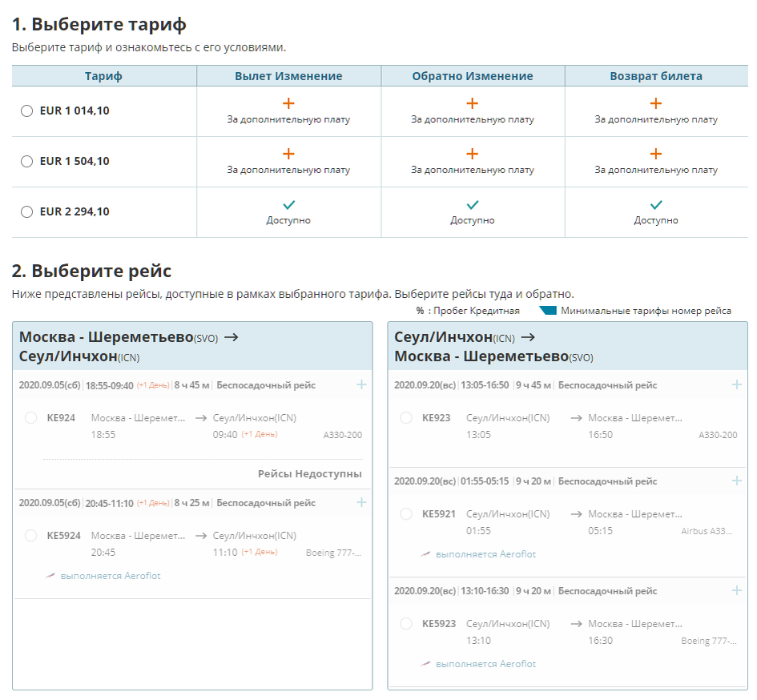Click orange plus under Возврат билета for EUR 1 014,10
This screenshot has width=757, height=700.
pos(655,103)
